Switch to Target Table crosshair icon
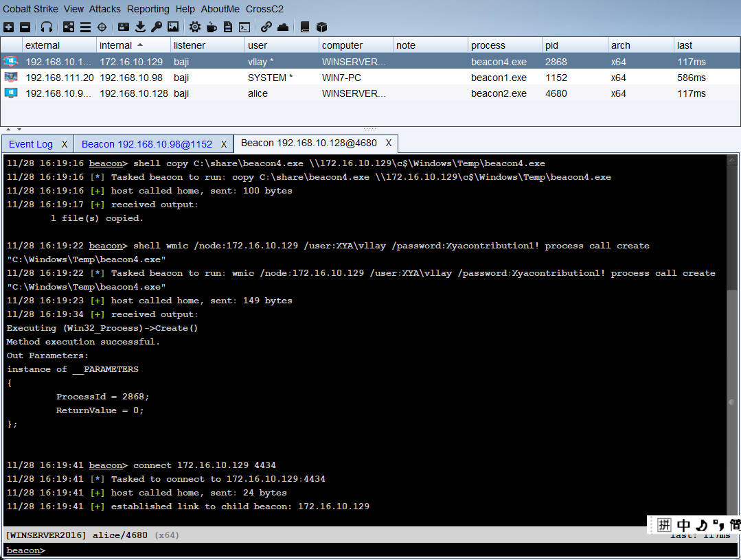Image resolution: width=741 pixels, height=560 pixels. click(102, 27)
